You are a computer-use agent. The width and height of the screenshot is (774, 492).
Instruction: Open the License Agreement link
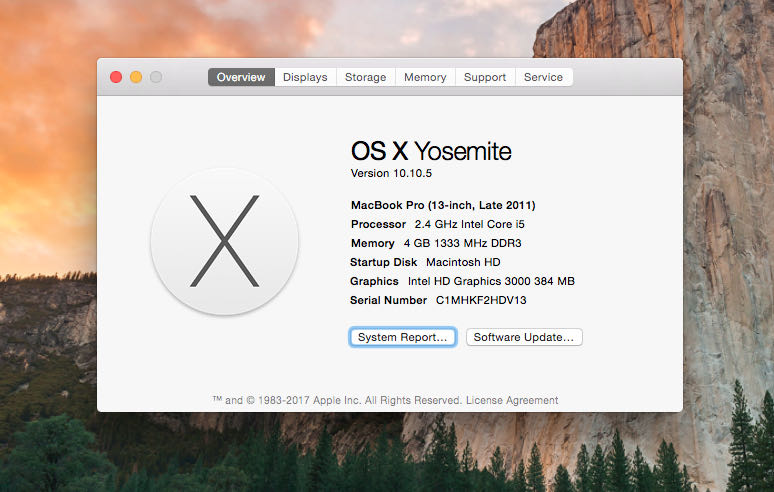(x=512, y=400)
